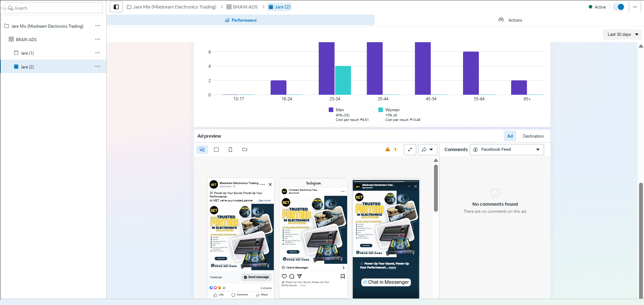The height and width of the screenshot is (305, 644).
Task: Open the share preview dropdown
Action: pos(428,150)
